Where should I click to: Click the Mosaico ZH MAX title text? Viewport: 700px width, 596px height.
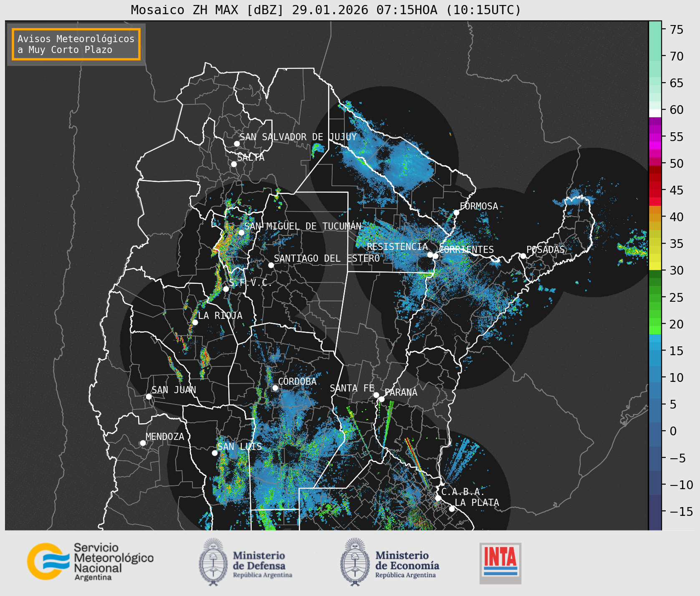(326, 10)
